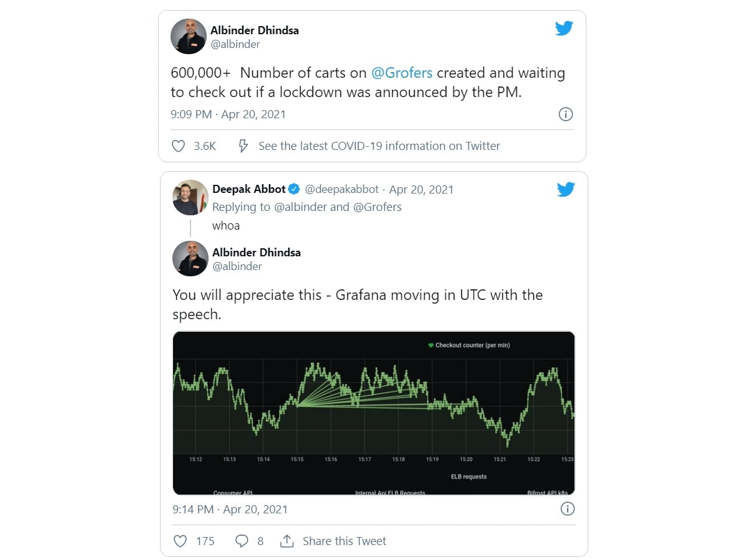The width and height of the screenshot is (747, 560).
Task: Open the 9:09 PM · Apr 20, 2021 timestamp
Action: coord(228,114)
